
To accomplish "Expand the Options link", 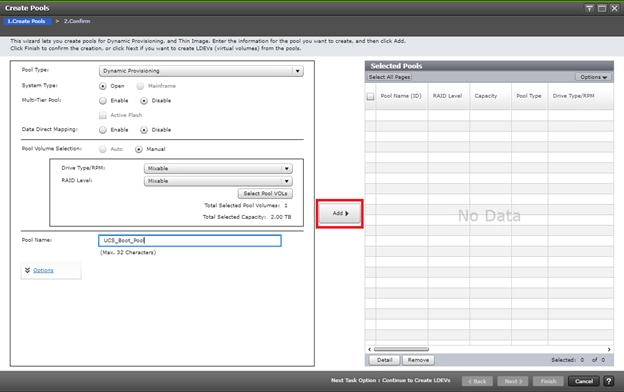I will click(43, 270).
